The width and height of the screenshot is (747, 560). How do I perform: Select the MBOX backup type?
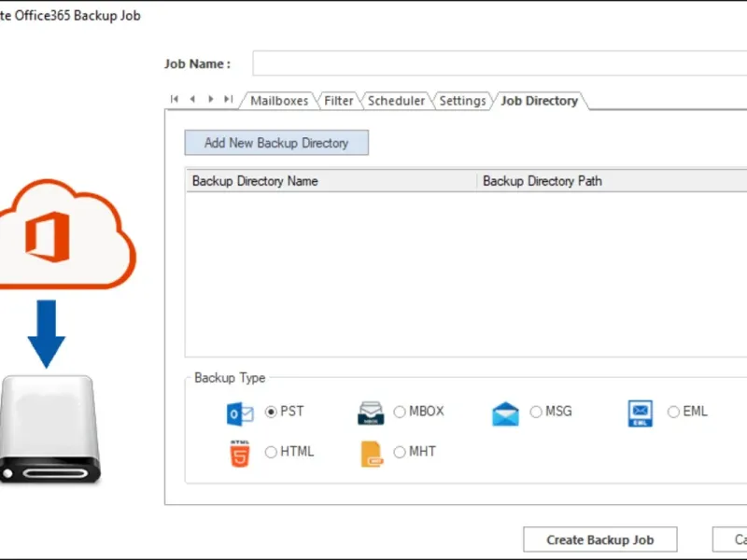coord(400,412)
